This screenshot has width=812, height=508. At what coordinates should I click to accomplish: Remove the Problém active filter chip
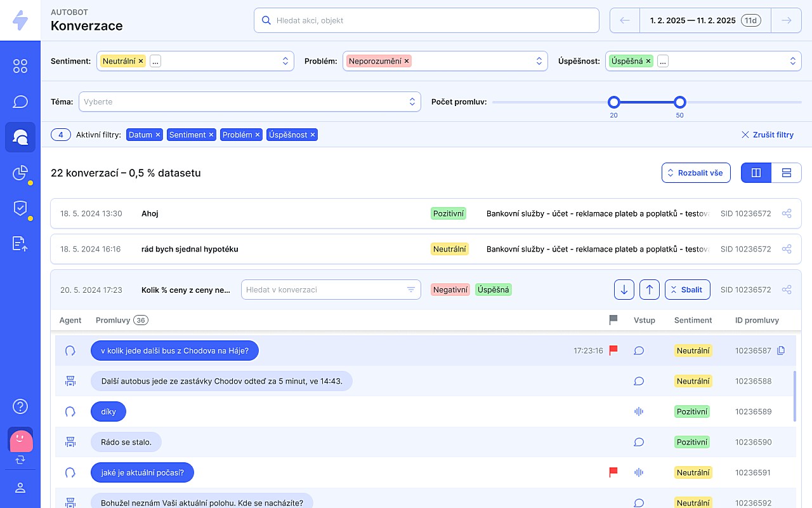point(258,135)
